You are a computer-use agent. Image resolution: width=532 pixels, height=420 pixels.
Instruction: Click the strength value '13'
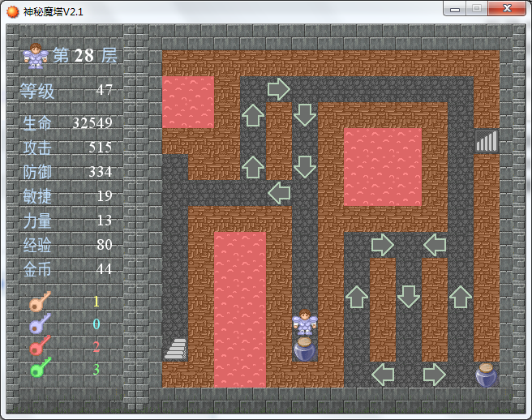105,221
